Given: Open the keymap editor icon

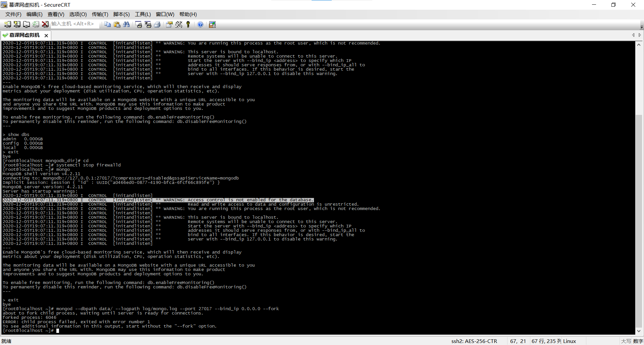Looking at the screenshot, I should (179, 24).
